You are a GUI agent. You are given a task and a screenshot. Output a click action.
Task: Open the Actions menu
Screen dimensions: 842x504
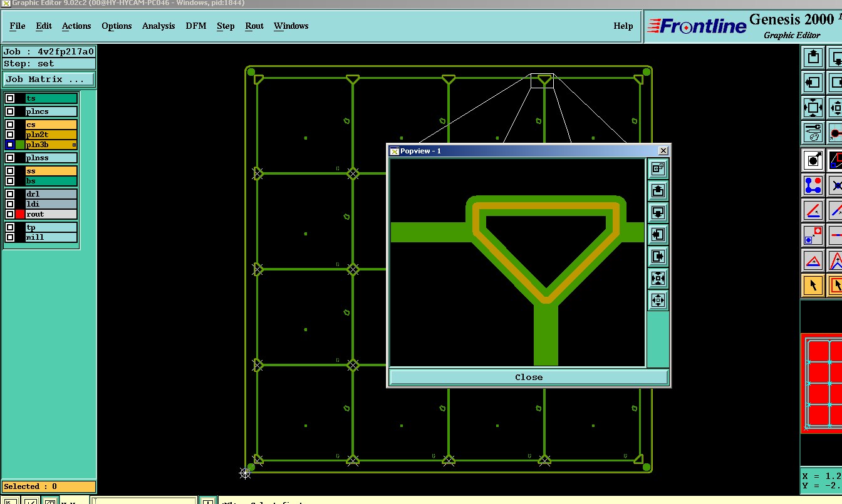pyautogui.click(x=76, y=26)
